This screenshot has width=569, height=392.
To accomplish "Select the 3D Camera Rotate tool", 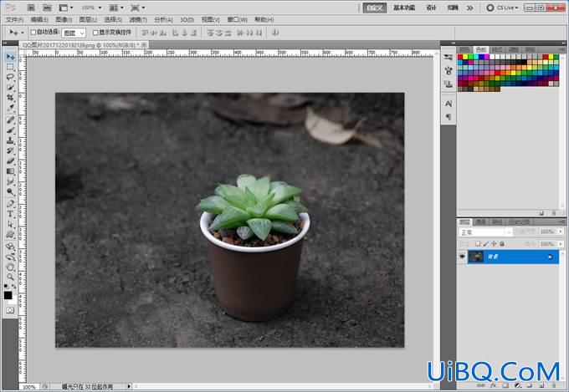I will (x=10, y=257).
